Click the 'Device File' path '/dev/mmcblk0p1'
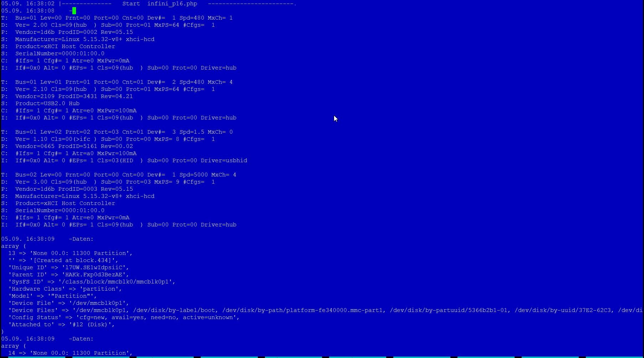644x358 pixels. (98, 303)
